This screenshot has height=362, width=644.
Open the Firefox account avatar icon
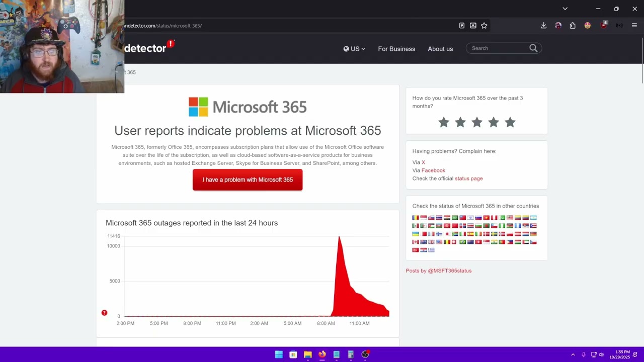coord(558,26)
